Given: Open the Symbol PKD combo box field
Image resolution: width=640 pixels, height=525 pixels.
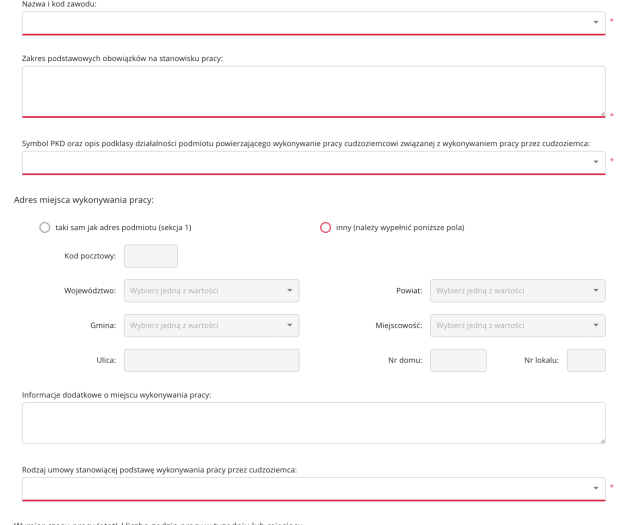Looking at the screenshot, I should pyautogui.click(x=300, y=161).
